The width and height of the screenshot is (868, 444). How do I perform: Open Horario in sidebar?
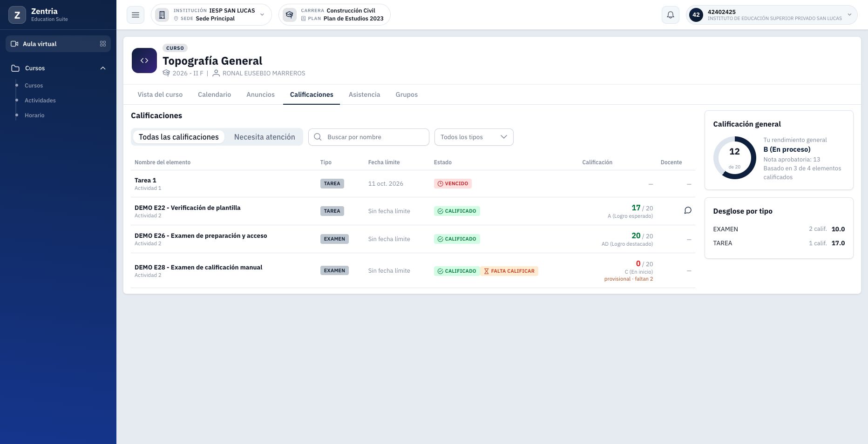[34, 115]
